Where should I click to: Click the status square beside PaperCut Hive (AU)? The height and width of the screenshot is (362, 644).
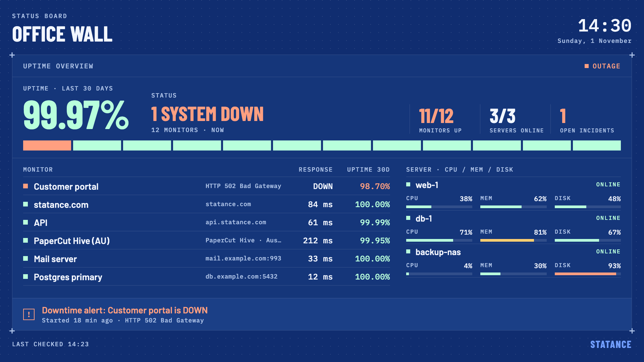pyautogui.click(x=25, y=240)
